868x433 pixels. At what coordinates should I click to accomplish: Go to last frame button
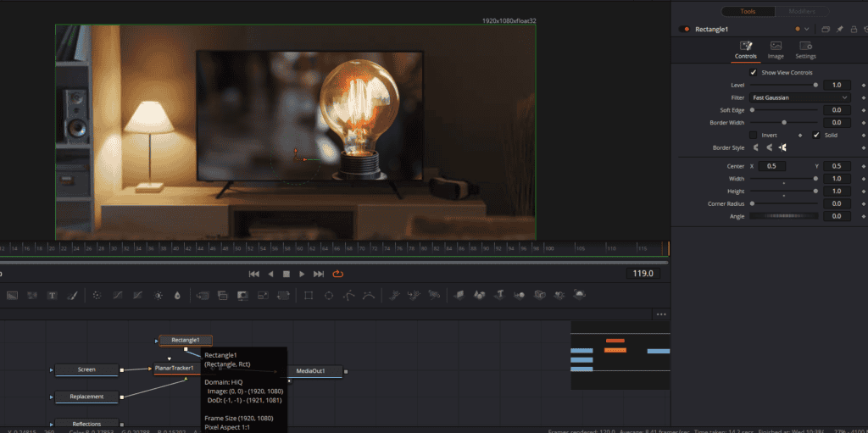point(319,274)
